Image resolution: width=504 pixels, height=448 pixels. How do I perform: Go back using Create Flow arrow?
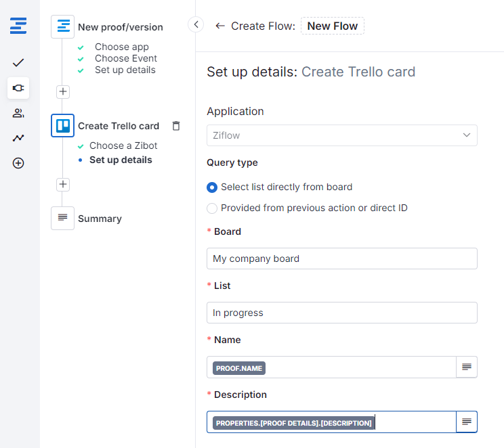click(219, 26)
